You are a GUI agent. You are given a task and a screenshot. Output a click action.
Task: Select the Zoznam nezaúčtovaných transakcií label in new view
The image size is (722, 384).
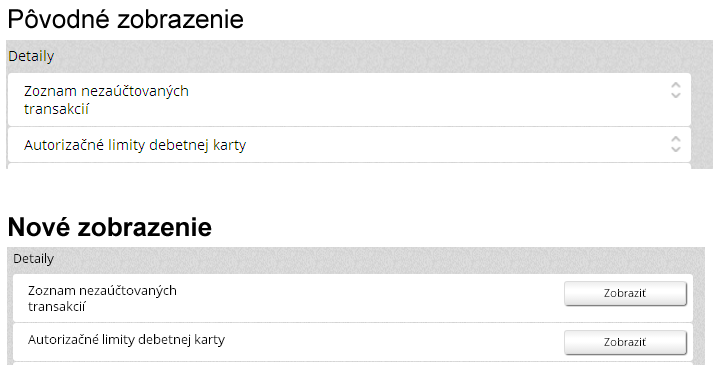point(102,298)
